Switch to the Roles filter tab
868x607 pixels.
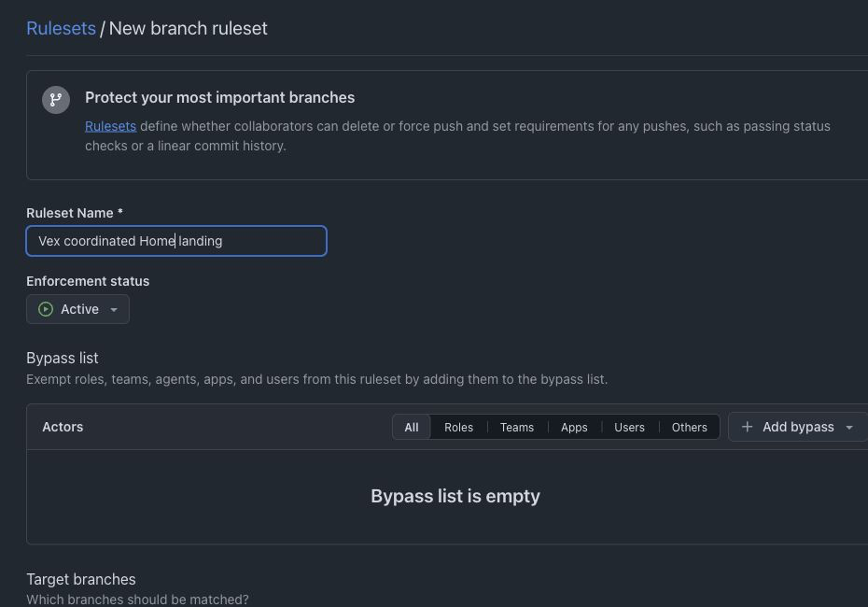pos(458,427)
